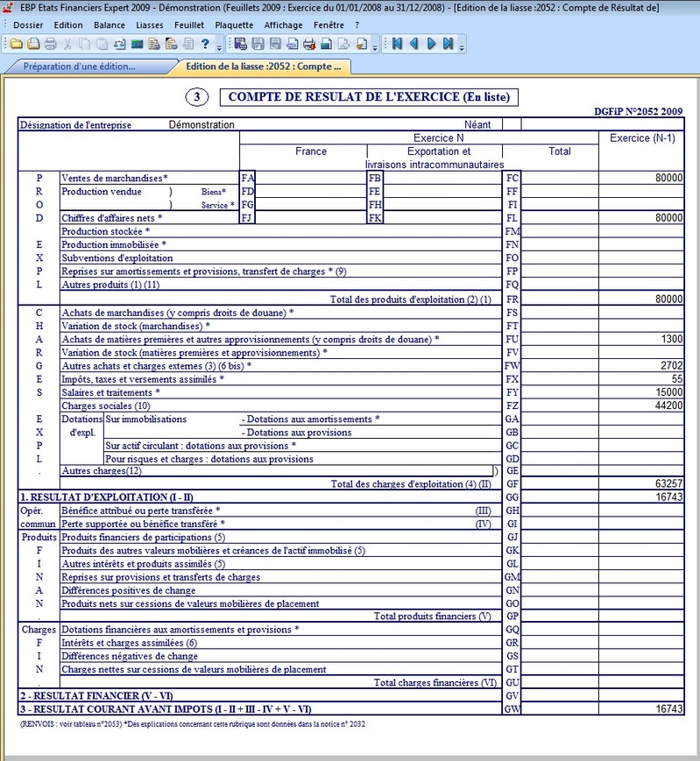Select the Edition de la liasse :2052 tab
Viewport: 700px width, 761px height.
(264, 67)
